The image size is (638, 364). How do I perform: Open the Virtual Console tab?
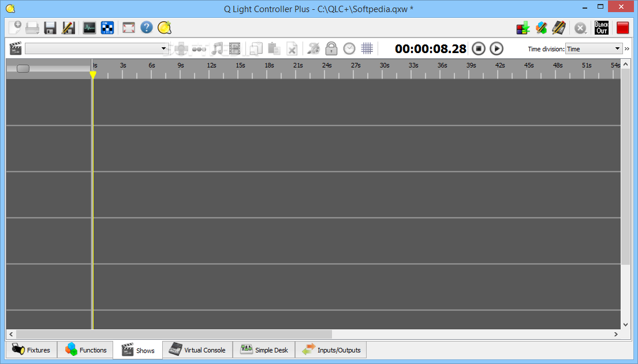(x=197, y=350)
